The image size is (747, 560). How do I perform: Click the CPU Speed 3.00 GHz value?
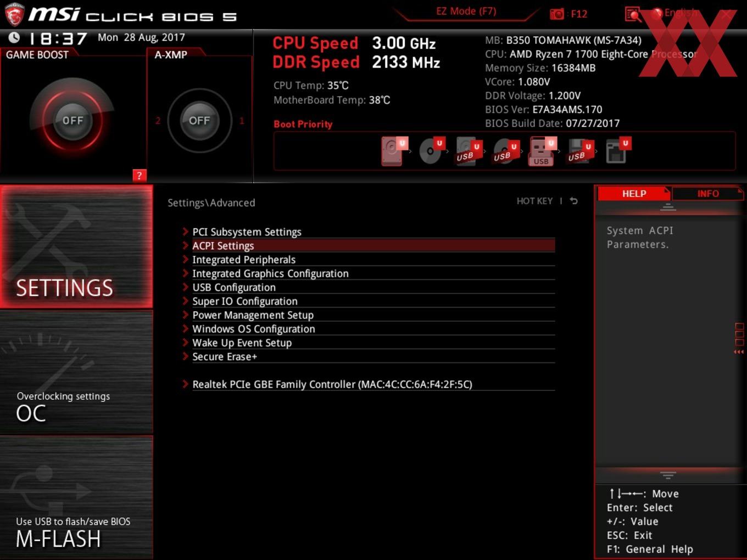coord(404,43)
